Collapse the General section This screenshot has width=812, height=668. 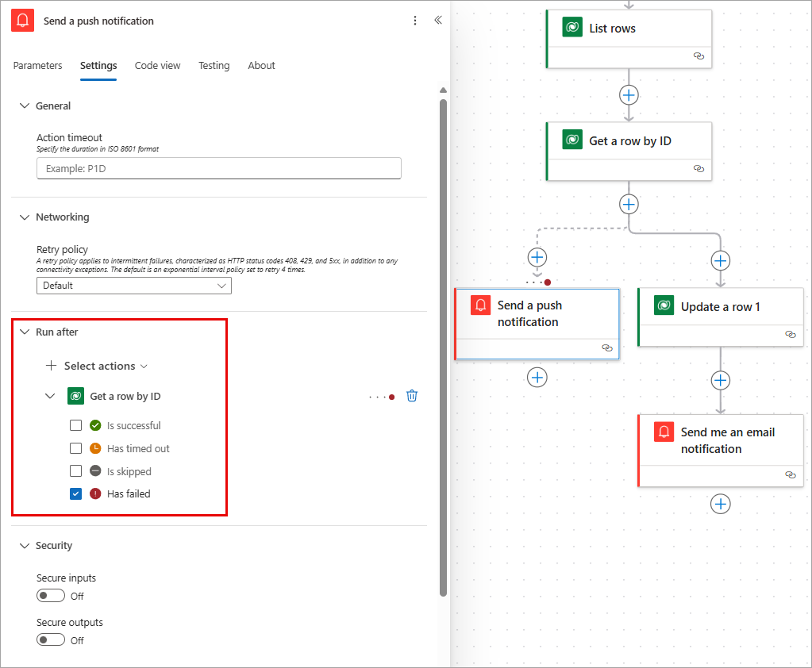tap(25, 106)
